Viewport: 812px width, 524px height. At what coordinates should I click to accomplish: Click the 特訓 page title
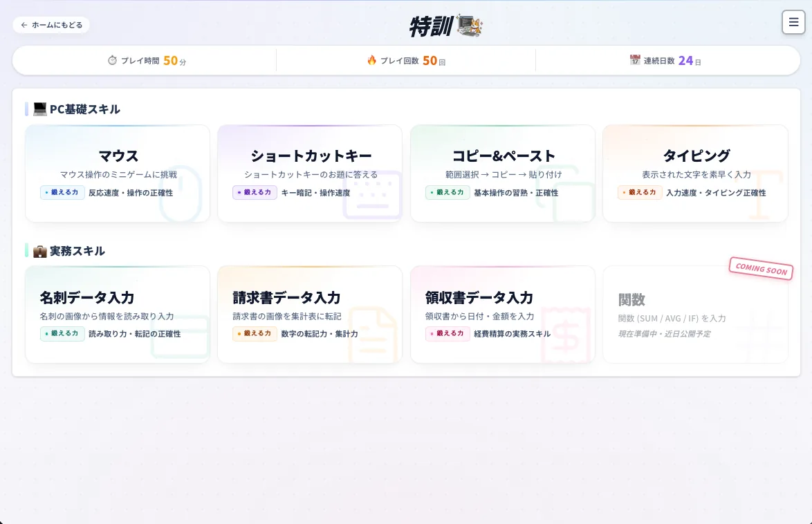(x=432, y=26)
